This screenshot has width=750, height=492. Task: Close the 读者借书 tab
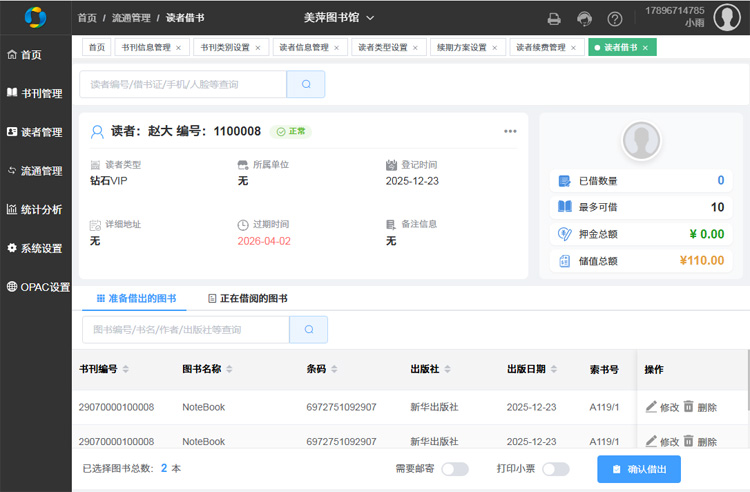tap(645, 47)
